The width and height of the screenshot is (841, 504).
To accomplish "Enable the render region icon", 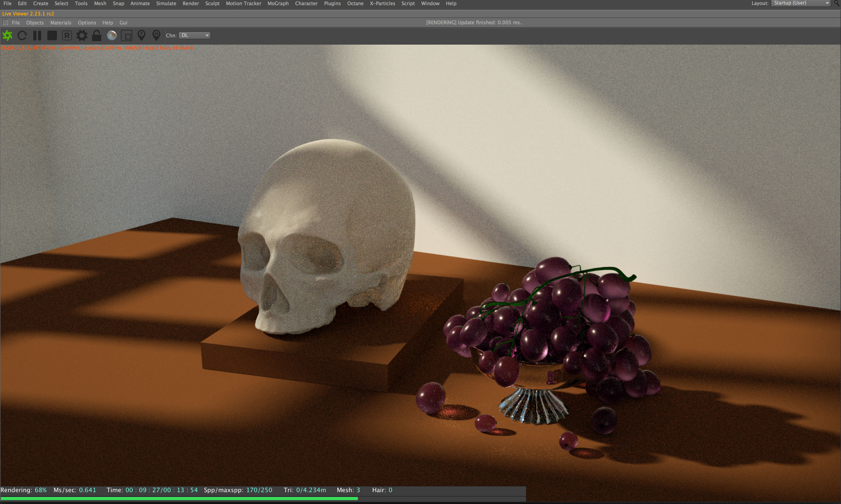I will 126,35.
